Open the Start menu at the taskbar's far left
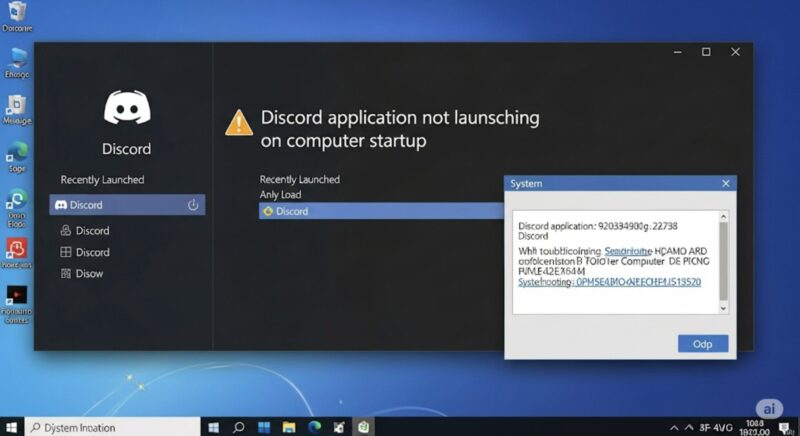 [11, 427]
